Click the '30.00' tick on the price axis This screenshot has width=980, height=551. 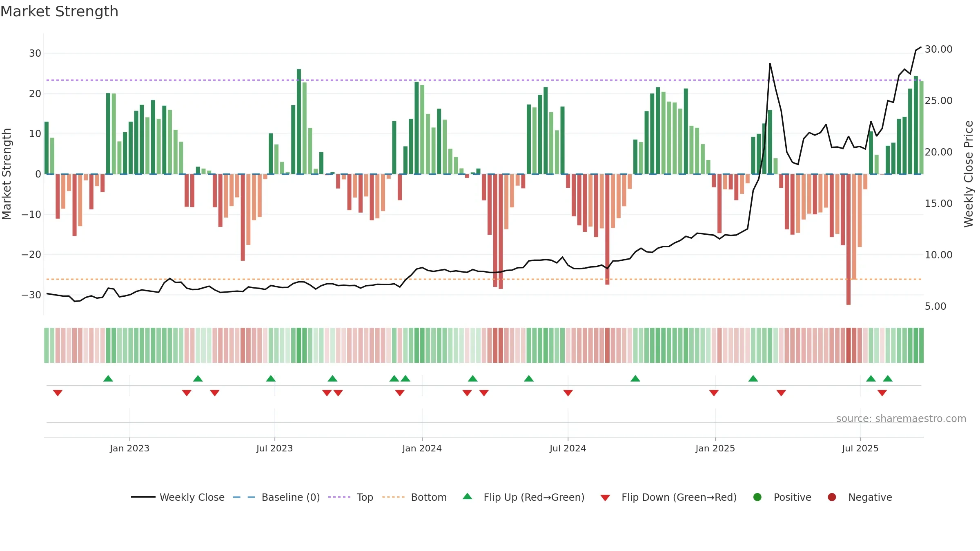(938, 49)
